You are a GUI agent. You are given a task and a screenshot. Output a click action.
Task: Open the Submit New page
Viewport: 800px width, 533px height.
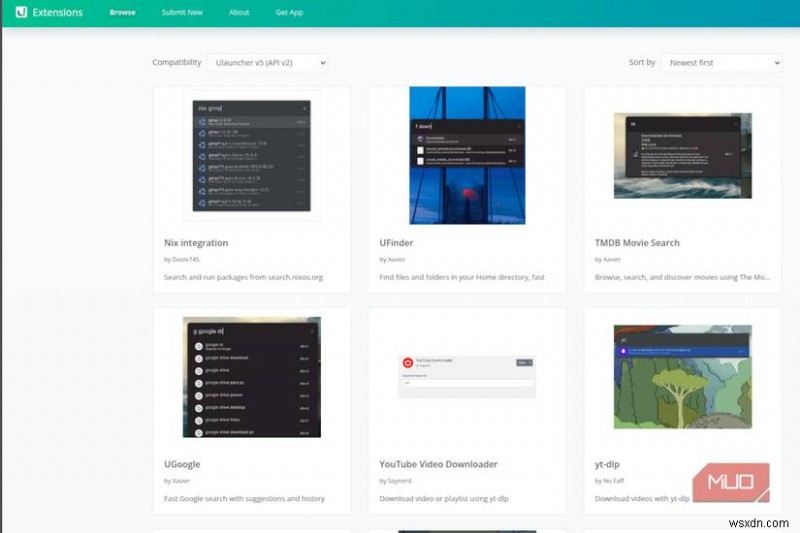click(182, 12)
